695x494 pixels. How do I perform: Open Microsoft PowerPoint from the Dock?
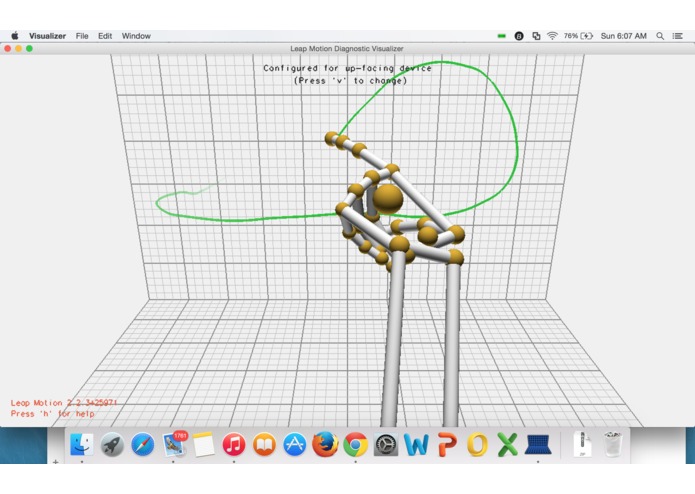(447, 444)
